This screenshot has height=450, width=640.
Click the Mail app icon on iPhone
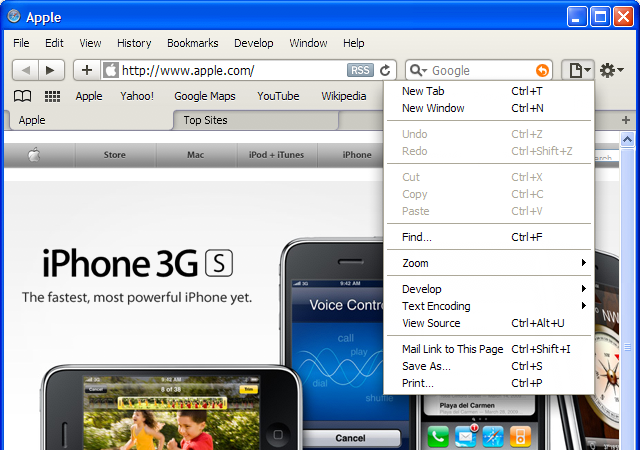tap(466, 436)
